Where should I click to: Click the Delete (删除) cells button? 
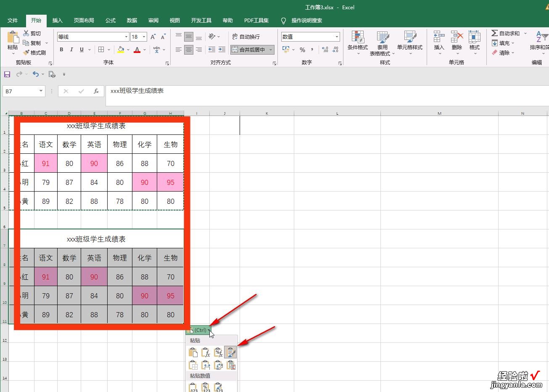[x=457, y=43]
